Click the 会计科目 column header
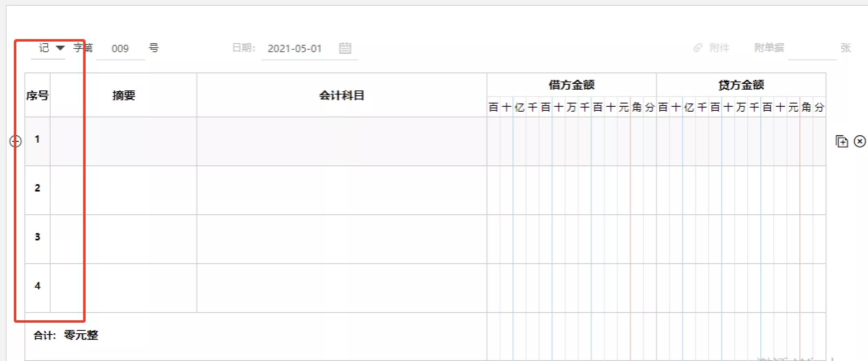 (342, 95)
